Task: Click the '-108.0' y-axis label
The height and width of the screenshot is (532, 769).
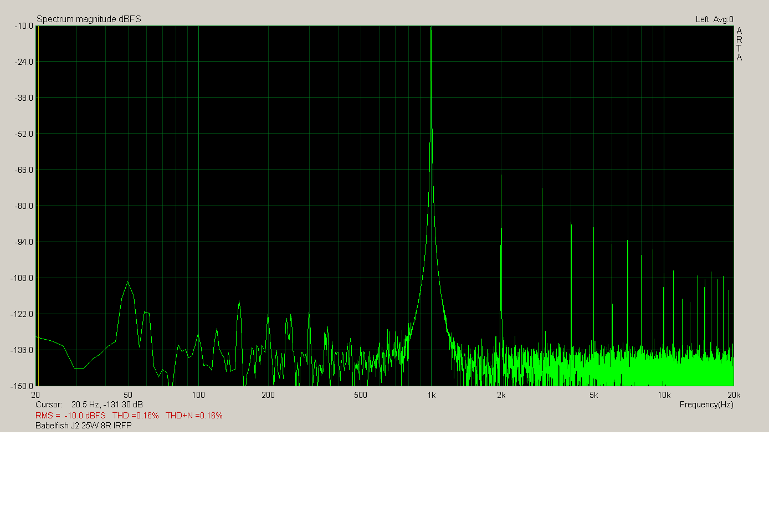Action: click(x=22, y=278)
